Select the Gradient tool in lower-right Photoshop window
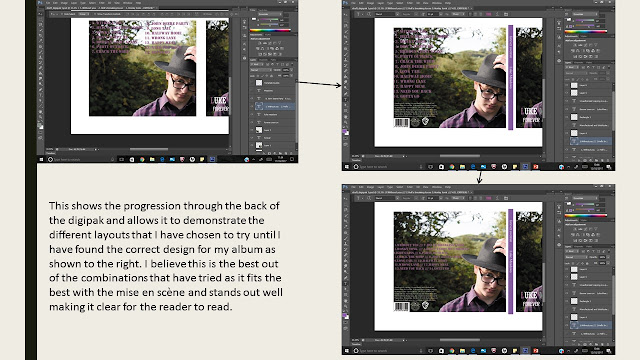The image size is (640, 360). tap(346, 260)
